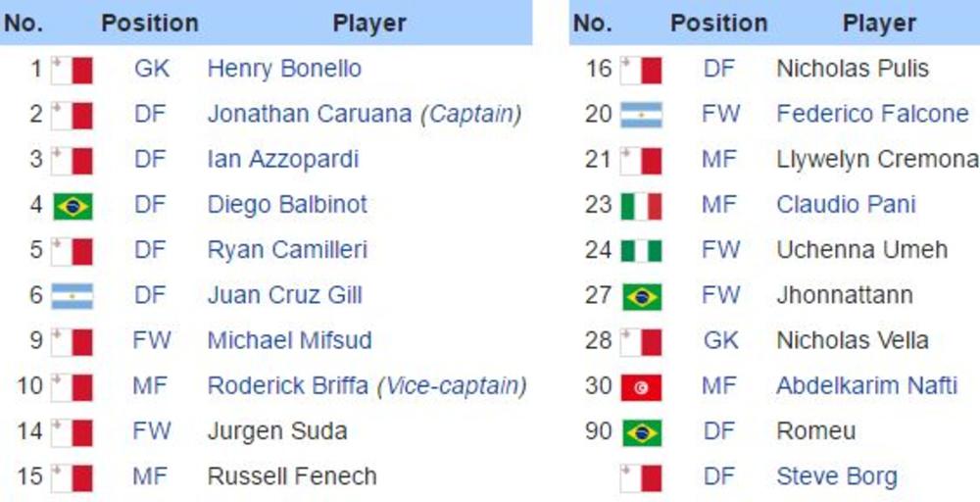The height and width of the screenshot is (502, 980).
Task: Click the left table's Player column header
Action: click(369, 24)
